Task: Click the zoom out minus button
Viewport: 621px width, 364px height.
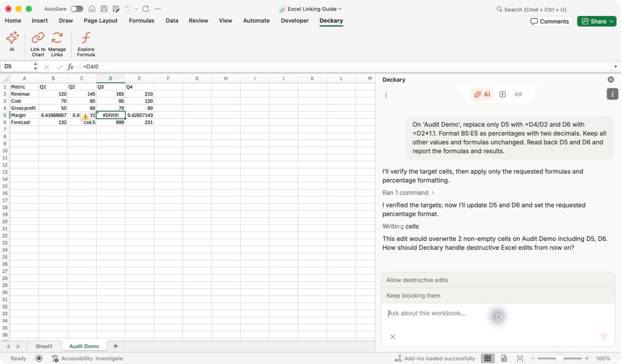Action: (x=533, y=358)
